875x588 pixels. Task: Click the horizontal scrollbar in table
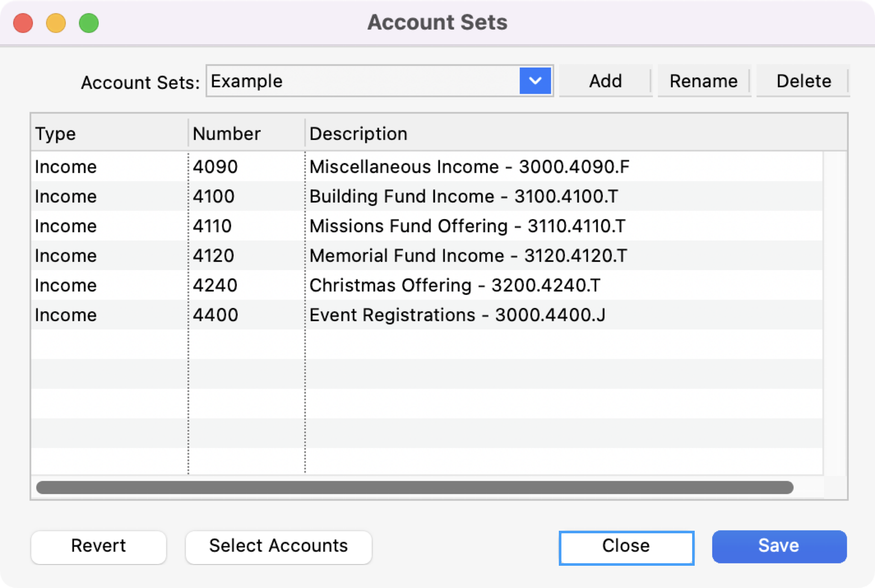tap(414, 488)
